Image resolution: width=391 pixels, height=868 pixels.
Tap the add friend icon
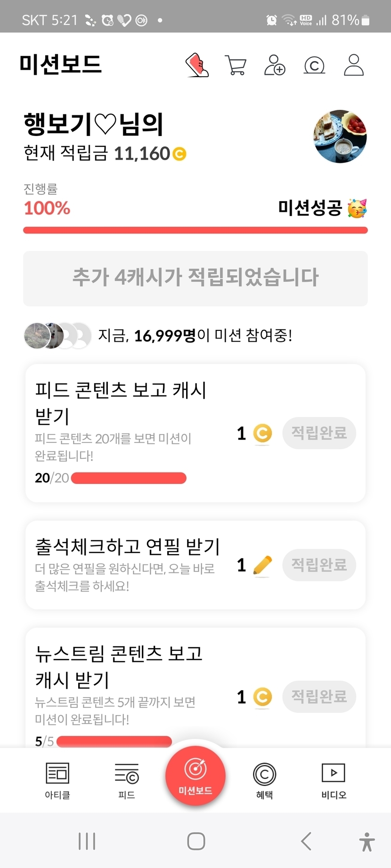click(x=275, y=65)
